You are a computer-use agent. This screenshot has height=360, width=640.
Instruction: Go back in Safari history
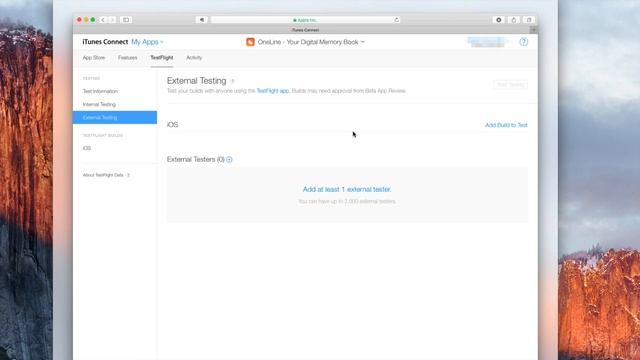[103, 20]
